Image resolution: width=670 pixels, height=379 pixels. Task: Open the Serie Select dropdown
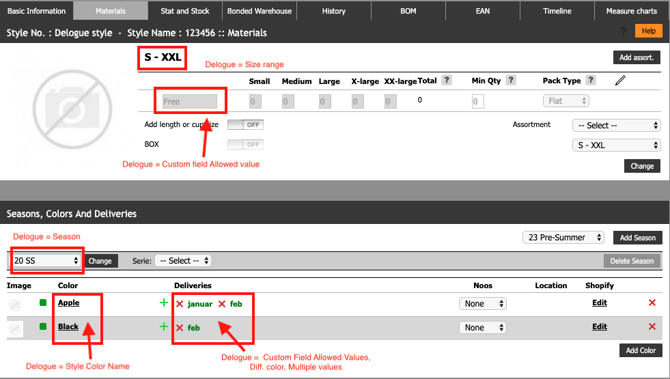click(x=183, y=261)
